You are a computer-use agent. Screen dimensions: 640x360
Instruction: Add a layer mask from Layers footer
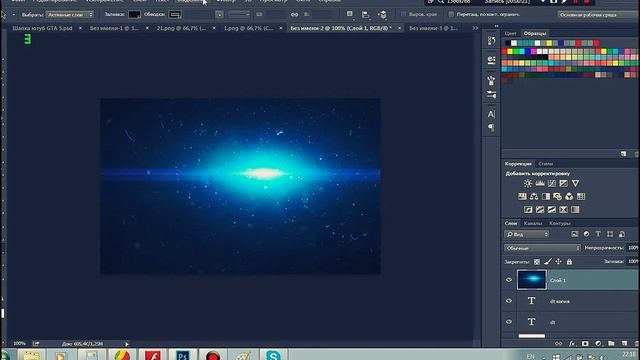click(x=585, y=344)
